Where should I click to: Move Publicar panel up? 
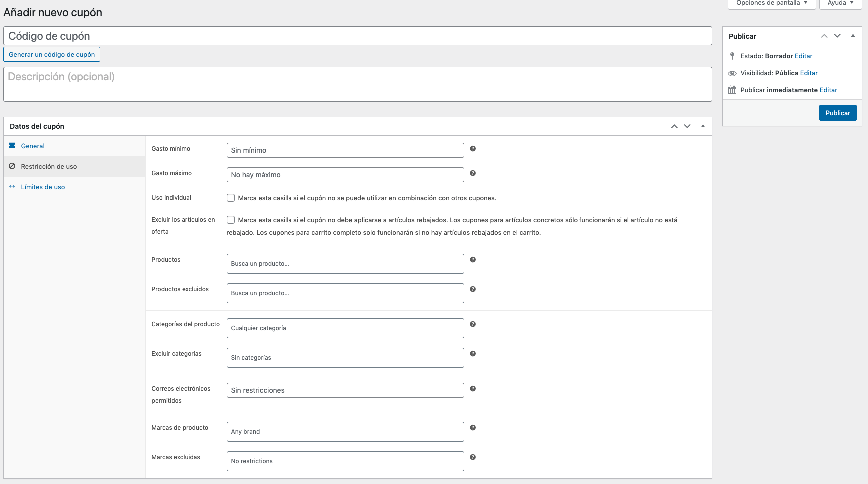[824, 36]
